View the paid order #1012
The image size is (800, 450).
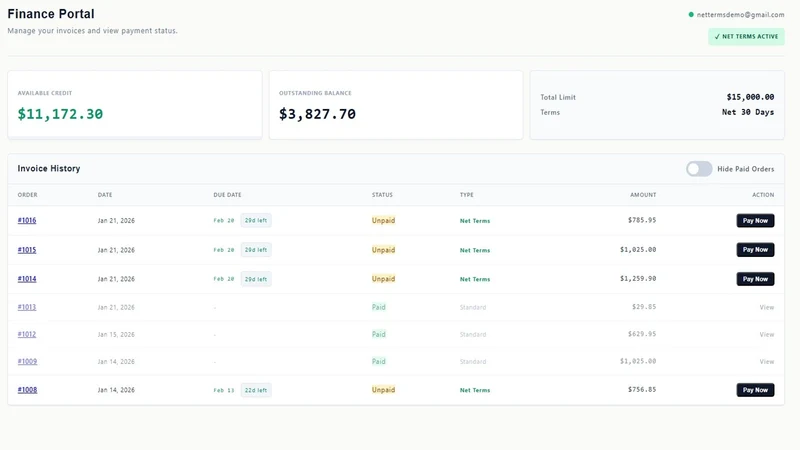[x=767, y=334]
